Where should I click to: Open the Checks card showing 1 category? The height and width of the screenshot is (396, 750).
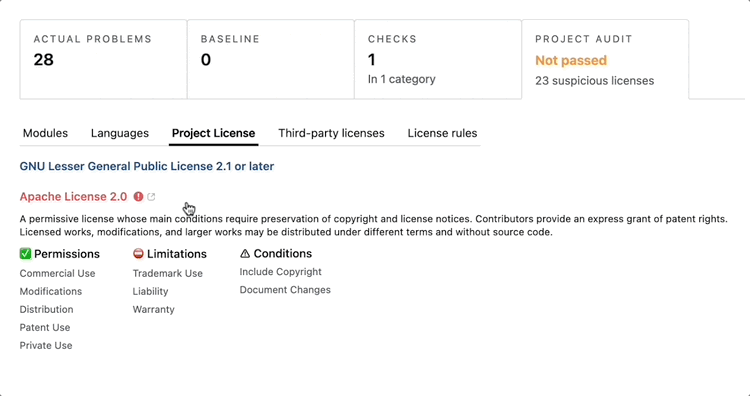438,59
